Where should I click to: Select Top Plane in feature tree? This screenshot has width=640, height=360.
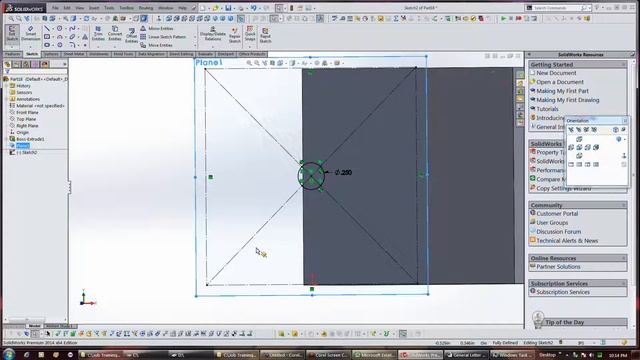click(x=26, y=119)
